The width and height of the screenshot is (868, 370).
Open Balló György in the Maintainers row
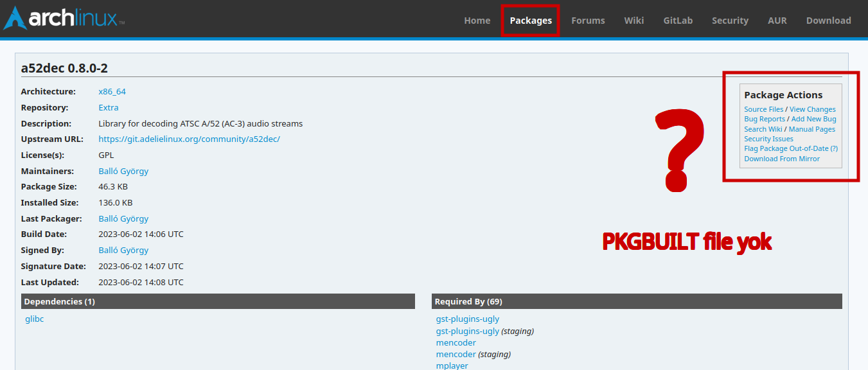click(123, 172)
